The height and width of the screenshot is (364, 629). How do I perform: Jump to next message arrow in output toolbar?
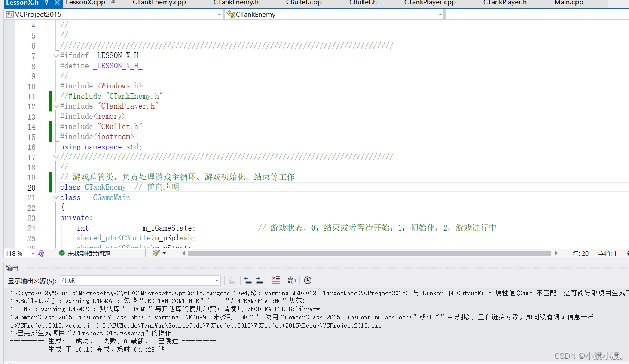tap(259, 280)
